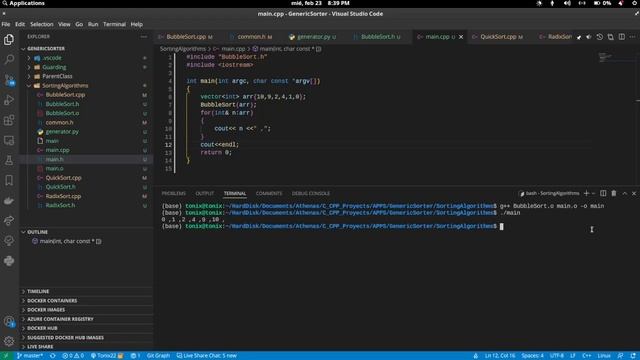Expand the DOCKER IMAGES section

click(46, 310)
